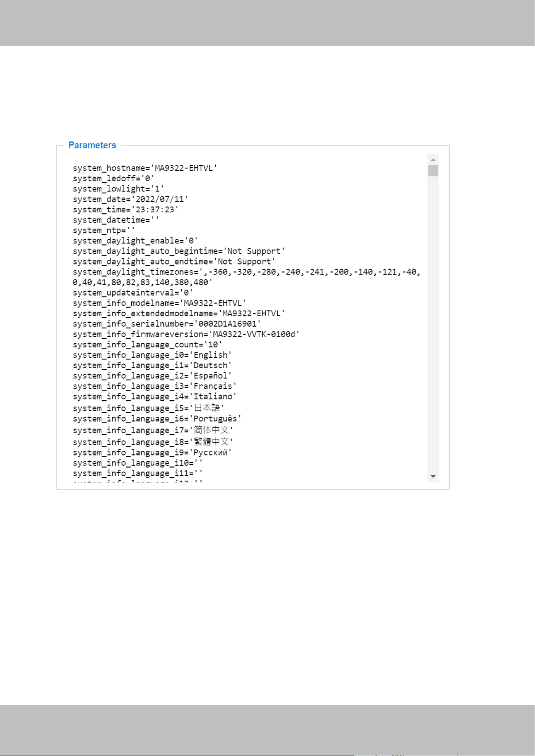Image resolution: width=535 pixels, height=756 pixels.
Task: Select the system_hostname='MA9322-EHTVL' line
Action: click(x=145, y=168)
